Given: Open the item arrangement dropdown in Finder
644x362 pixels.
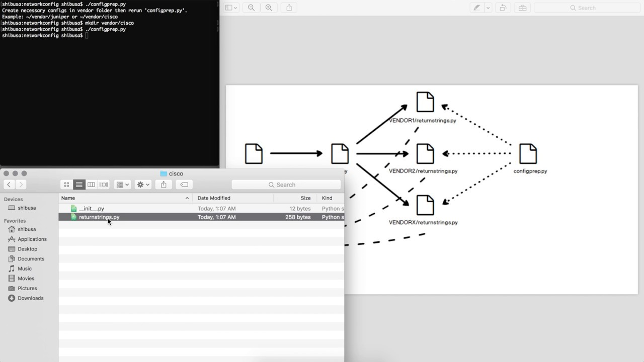Looking at the screenshot, I should pos(122,185).
